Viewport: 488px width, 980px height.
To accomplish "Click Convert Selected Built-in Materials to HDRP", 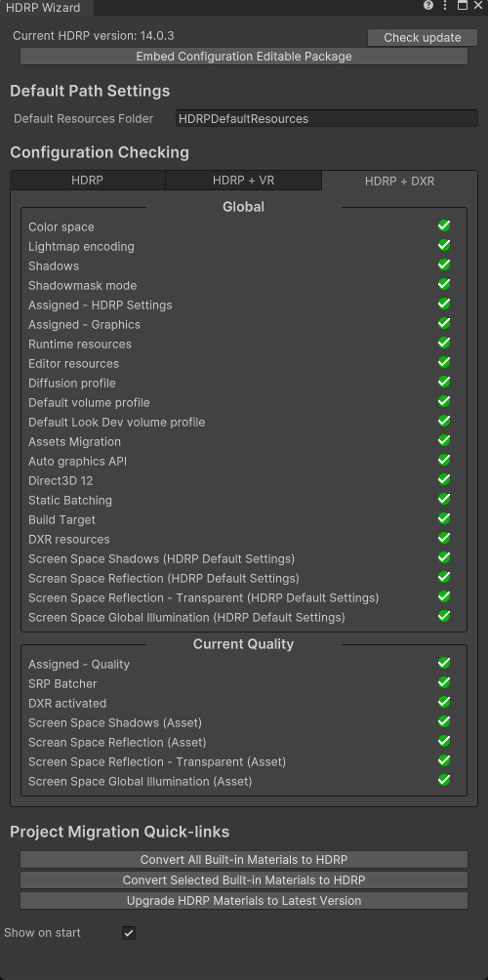I will tap(244, 880).
